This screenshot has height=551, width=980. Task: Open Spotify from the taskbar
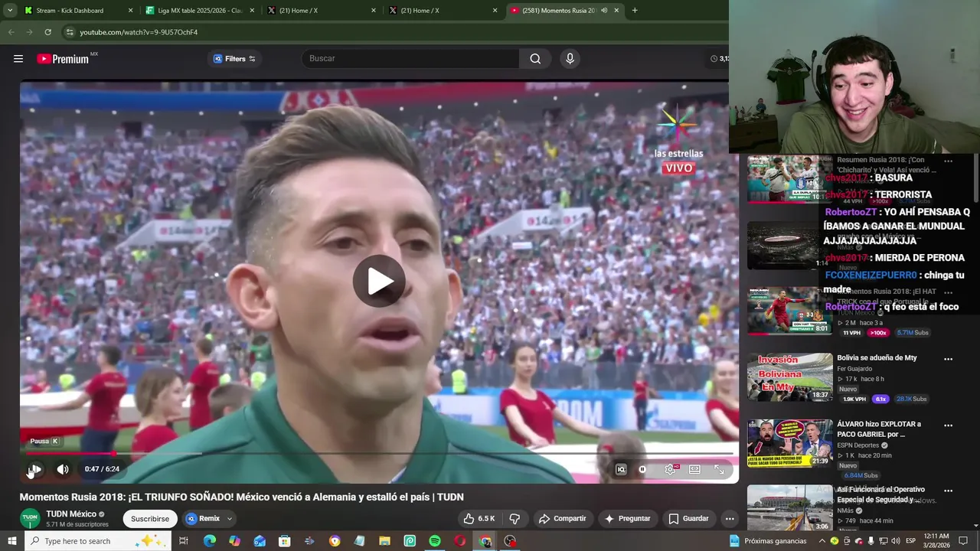(x=435, y=541)
